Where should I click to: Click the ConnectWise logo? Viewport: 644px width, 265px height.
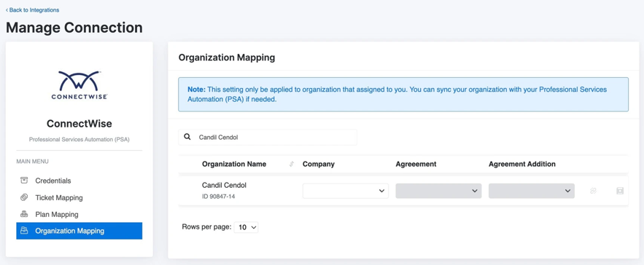[79, 85]
